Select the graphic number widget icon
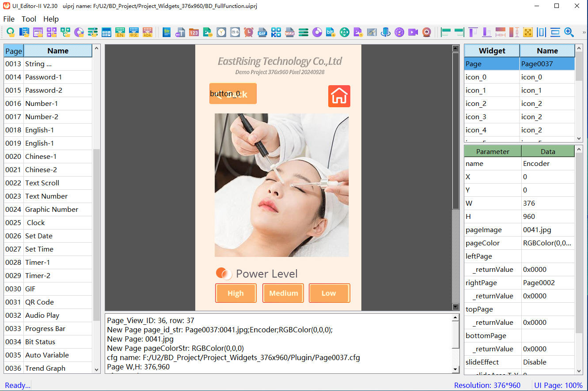 click(x=208, y=32)
